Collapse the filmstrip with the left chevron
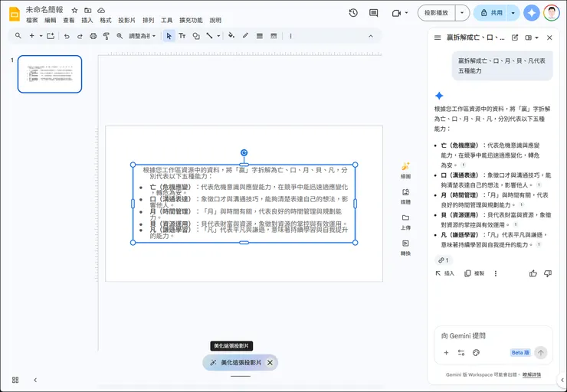567x392 pixels. click(x=35, y=380)
